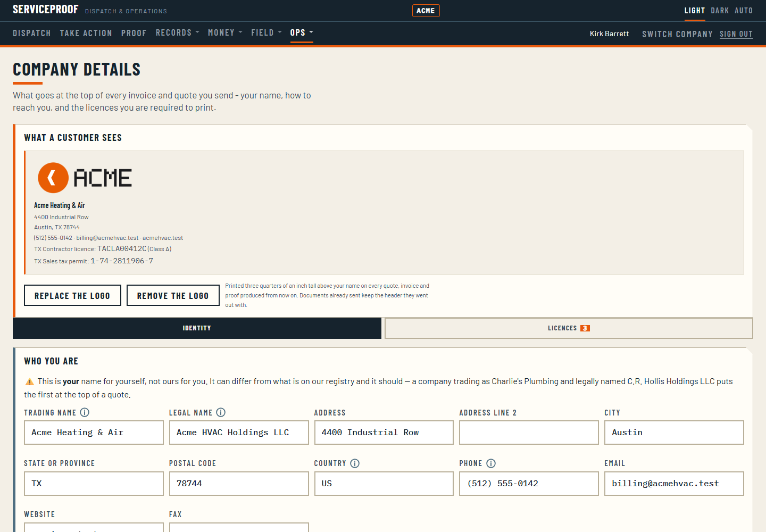Click the Licences count badge
Image resolution: width=766 pixels, height=532 pixels.
coord(585,328)
